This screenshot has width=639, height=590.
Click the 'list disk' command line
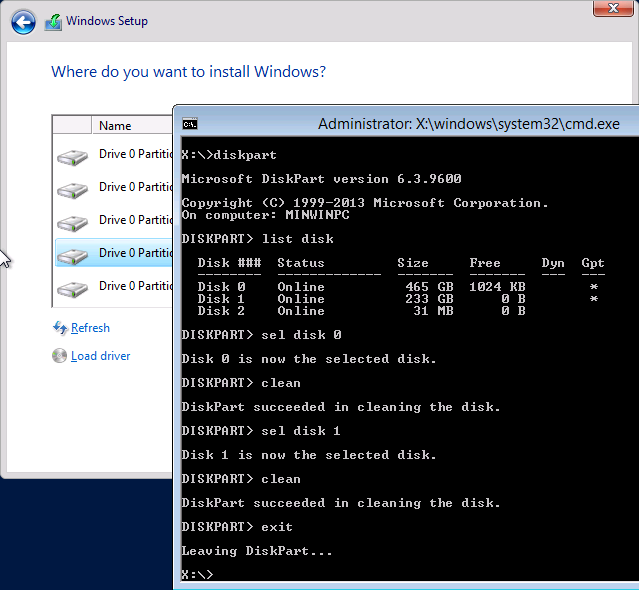pyautogui.click(x=258, y=239)
